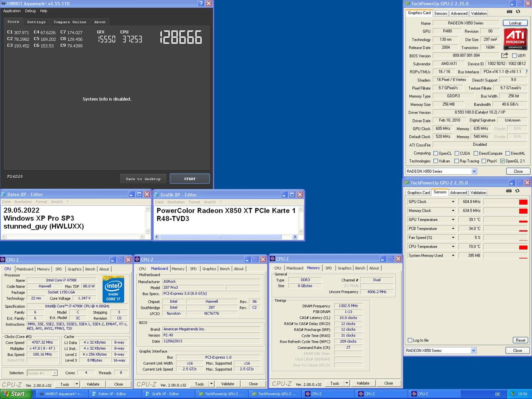This screenshot has width=532, height=399.
Task: Open the CPU Temperature sensor dropdown
Action: coord(453,247)
